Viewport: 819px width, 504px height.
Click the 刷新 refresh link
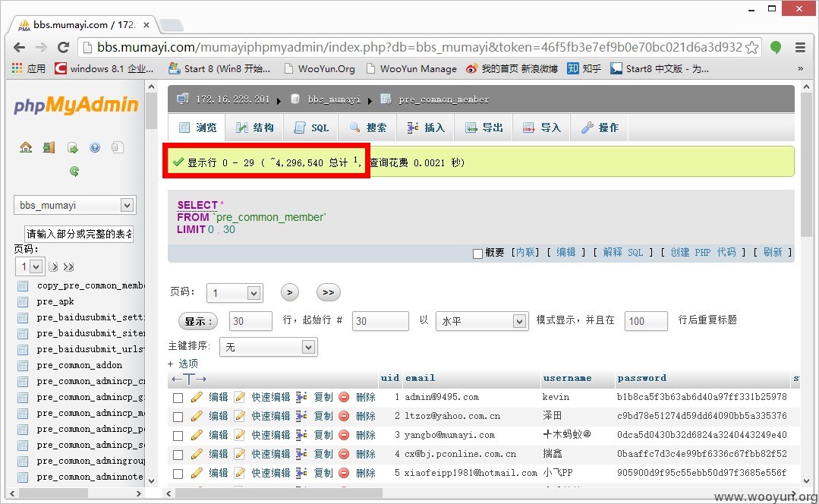pyautogui.click(x=773, y=252)
